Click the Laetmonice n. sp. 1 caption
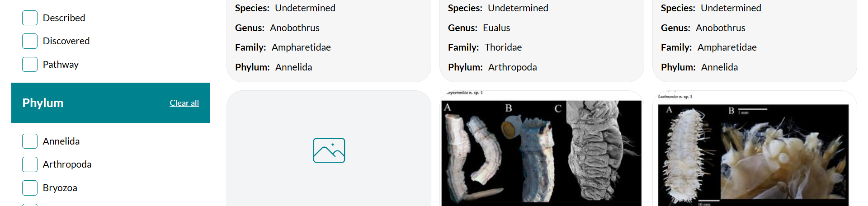 tap(675, 96)
